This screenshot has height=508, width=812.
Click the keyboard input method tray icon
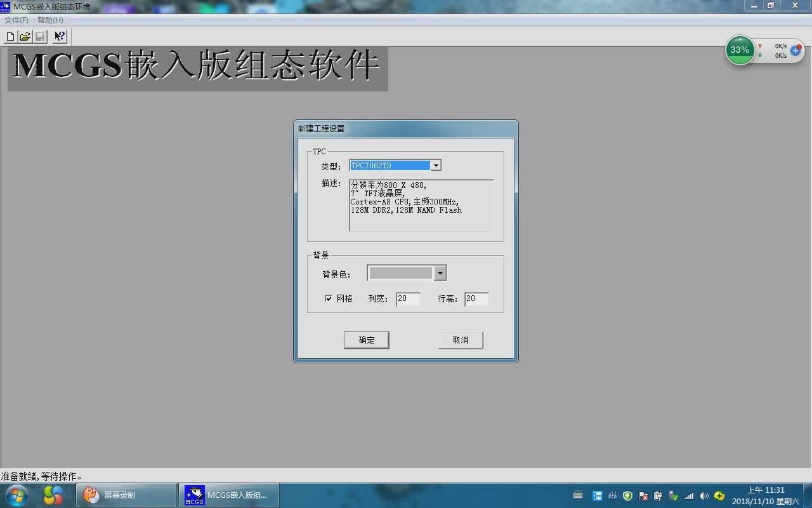click(x=578, y=495)
